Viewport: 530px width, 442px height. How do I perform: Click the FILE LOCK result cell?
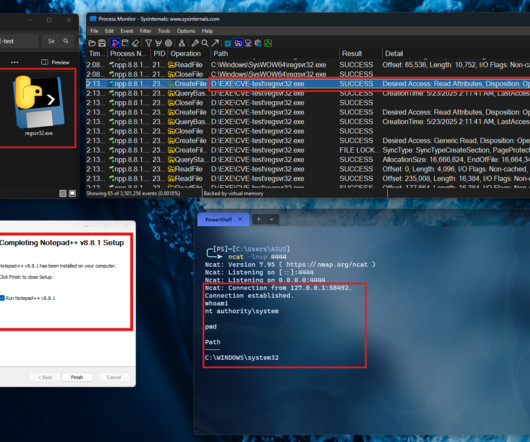(359, 150)
